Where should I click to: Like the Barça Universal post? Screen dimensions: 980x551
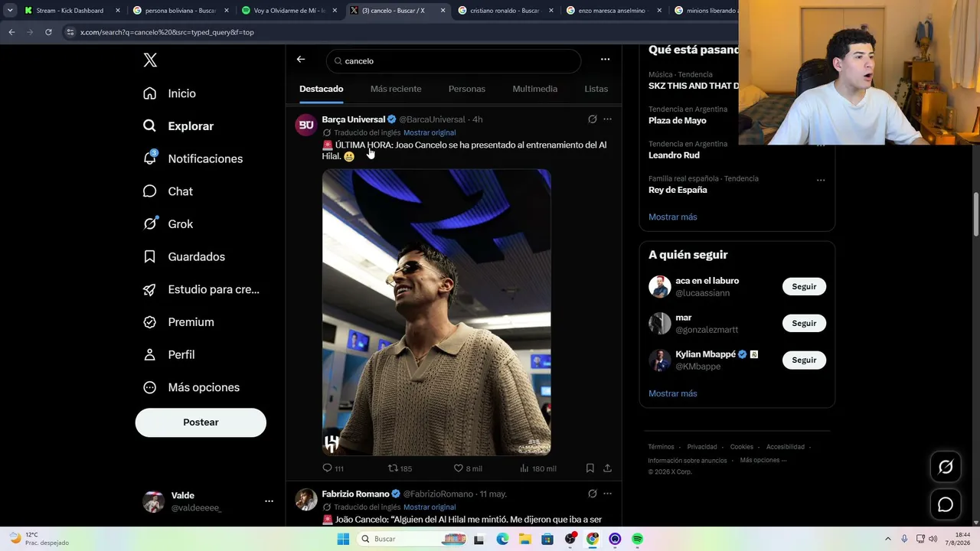point(468,468)
